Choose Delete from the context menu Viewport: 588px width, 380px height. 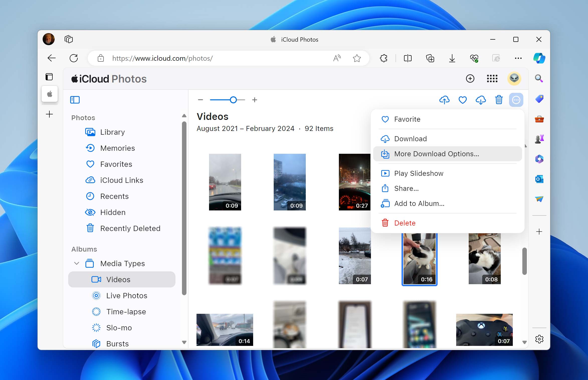[447, 223]
